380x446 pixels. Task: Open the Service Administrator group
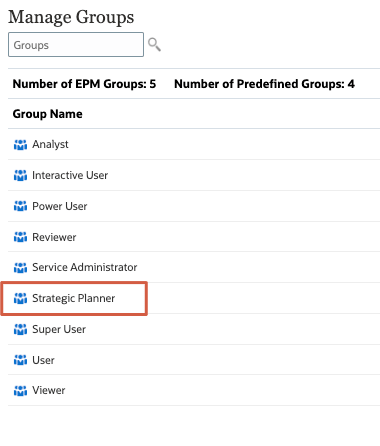(x=85, y=267)
